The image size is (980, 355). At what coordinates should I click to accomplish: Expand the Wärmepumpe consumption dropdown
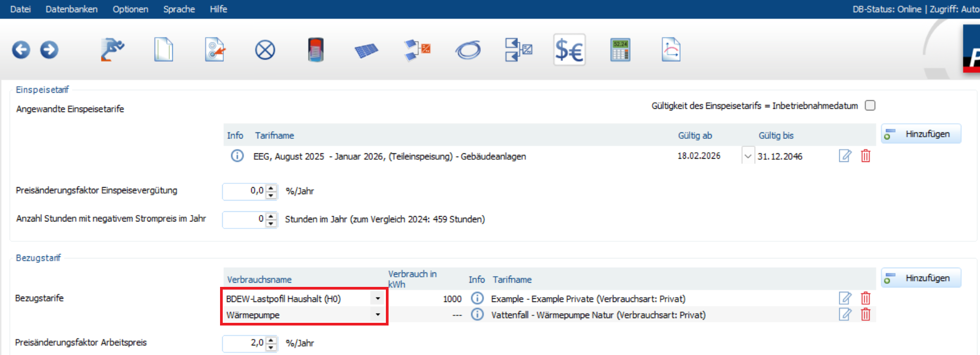[378, 315]
